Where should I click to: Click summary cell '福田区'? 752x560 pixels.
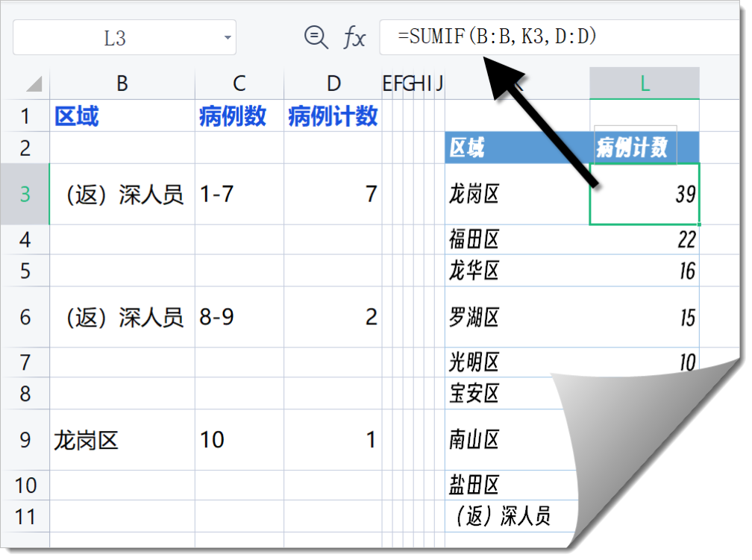(x=518, y=239)
